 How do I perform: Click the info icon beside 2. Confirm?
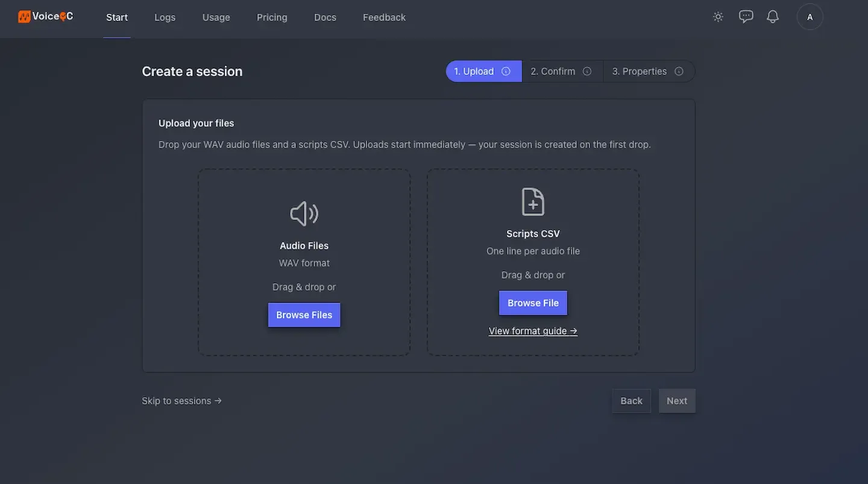point(587,71)
